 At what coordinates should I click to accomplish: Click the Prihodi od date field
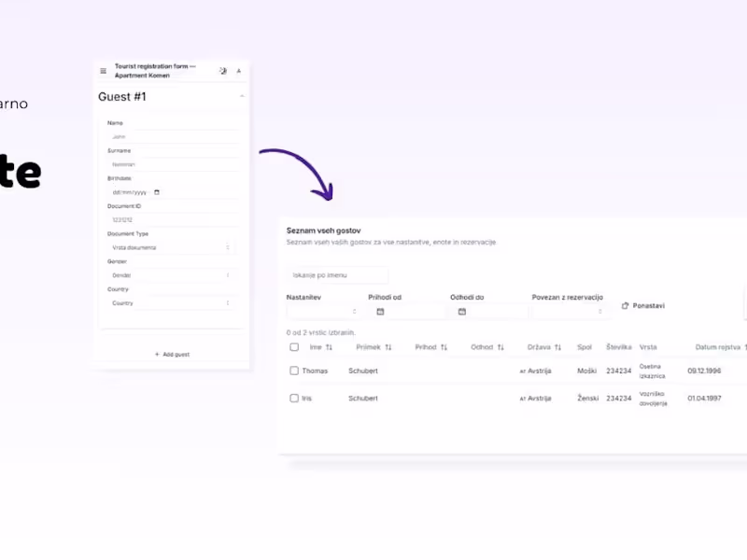(407, 312)
